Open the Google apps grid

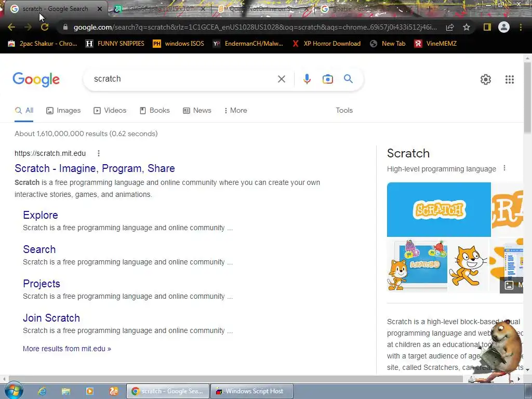(x=509, y=79)
